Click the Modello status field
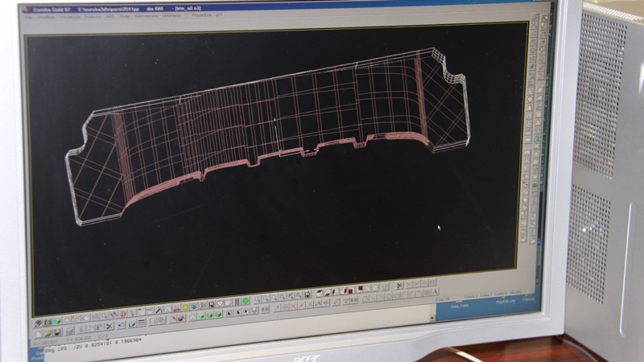This screenshot has width=644, height=362. pos(516,292)
